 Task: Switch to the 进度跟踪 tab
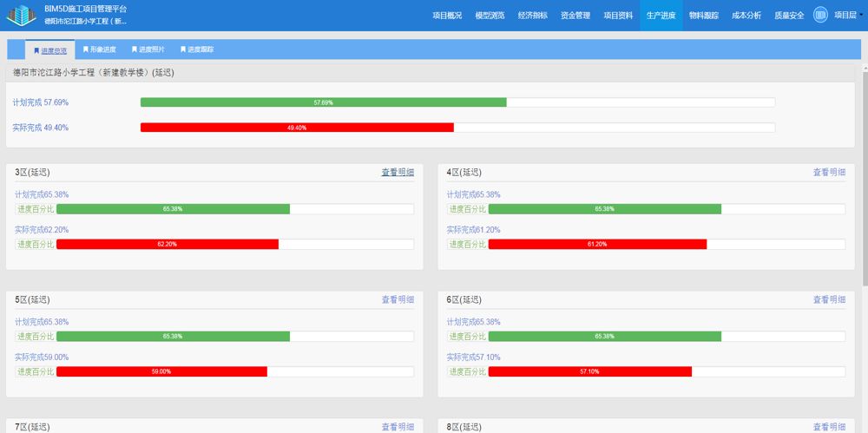[196, 49]
